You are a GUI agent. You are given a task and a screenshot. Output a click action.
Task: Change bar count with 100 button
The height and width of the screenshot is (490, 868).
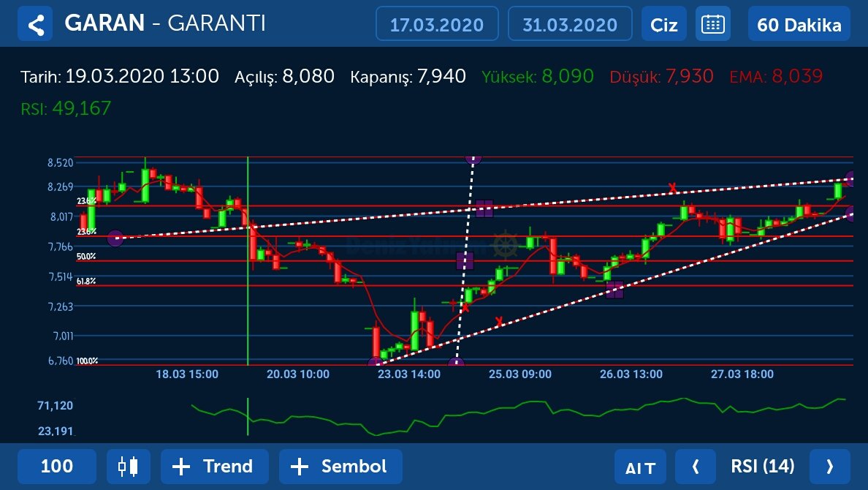tap(56, 466)
